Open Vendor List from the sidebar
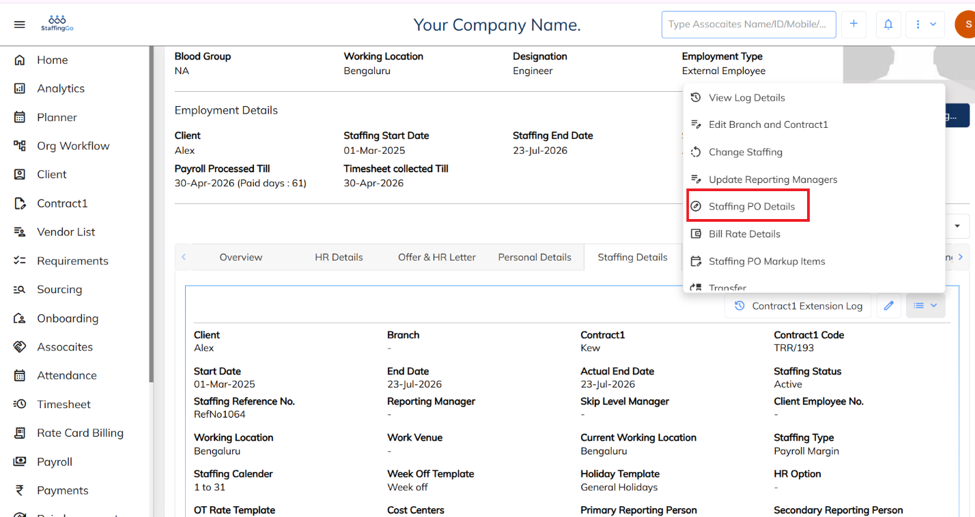The image size is (975, 517). coord(66,232)
